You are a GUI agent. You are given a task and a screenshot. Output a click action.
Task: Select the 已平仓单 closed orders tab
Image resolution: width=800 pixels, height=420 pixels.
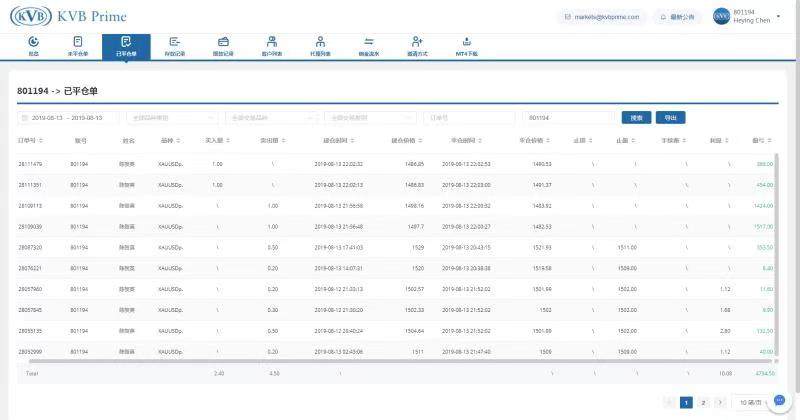126,45
